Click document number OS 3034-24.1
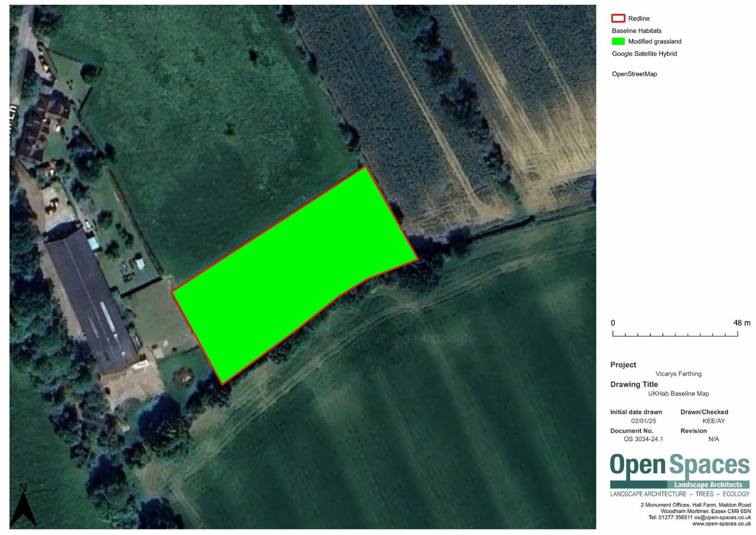This screenshot has height=535, width=756. tap(643, 439)
